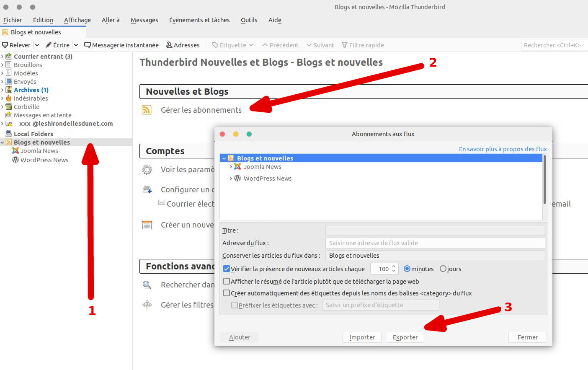588x370 pixels.
Task: Click the Configurer un compte icon
Action: (147, 190)
